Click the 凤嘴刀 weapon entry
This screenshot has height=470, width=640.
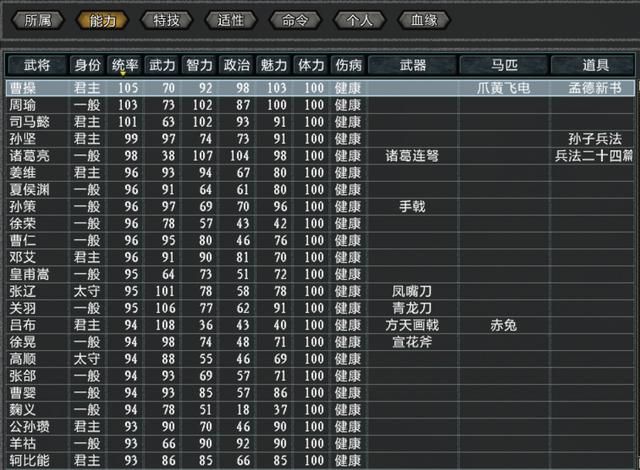[x=412, y=291]
